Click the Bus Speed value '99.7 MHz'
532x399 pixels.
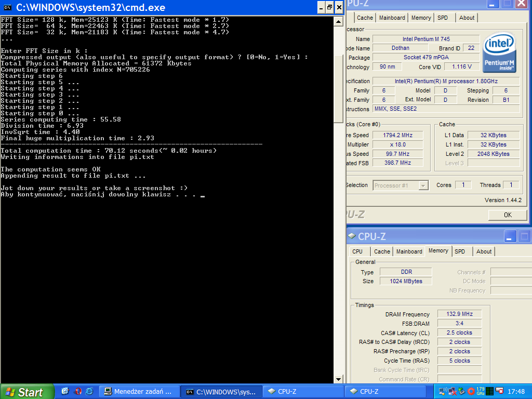click(397, 154)
